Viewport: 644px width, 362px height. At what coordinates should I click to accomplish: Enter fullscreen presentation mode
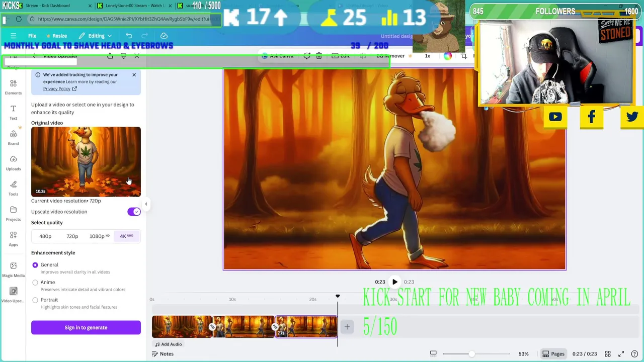pyautogui.click(x=621, y=354)
